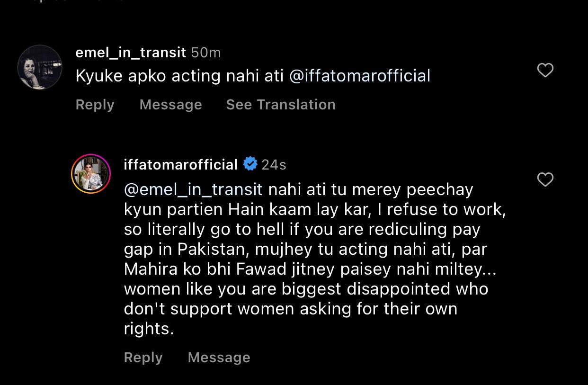Open the emel_in_transit username link
588x385 pixels.
[131, 53]
